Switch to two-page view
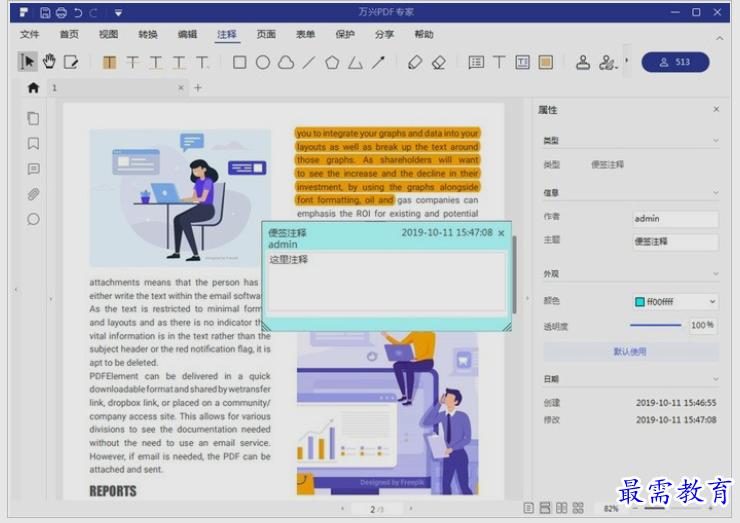 click(x=562, y=508)
